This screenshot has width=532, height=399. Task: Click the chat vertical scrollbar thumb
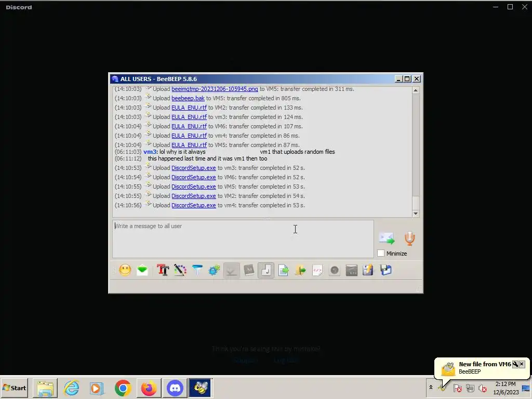point(415,203)
